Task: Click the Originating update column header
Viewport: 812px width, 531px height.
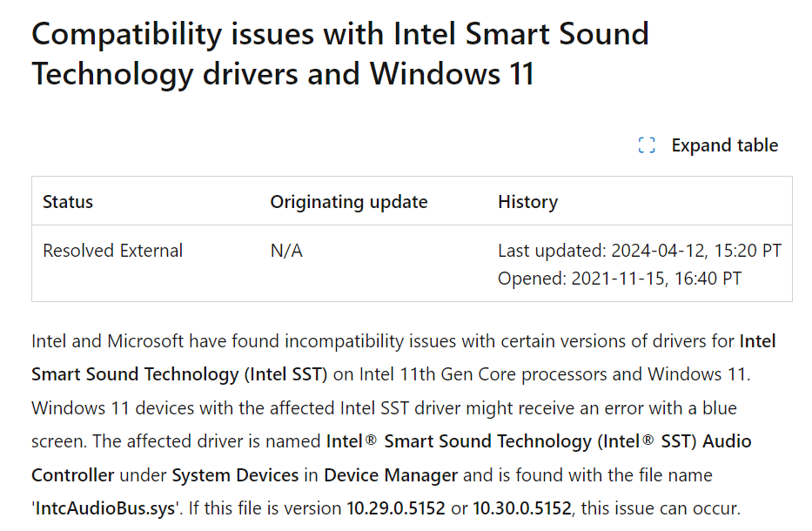Action: click(x=348, y=201)
